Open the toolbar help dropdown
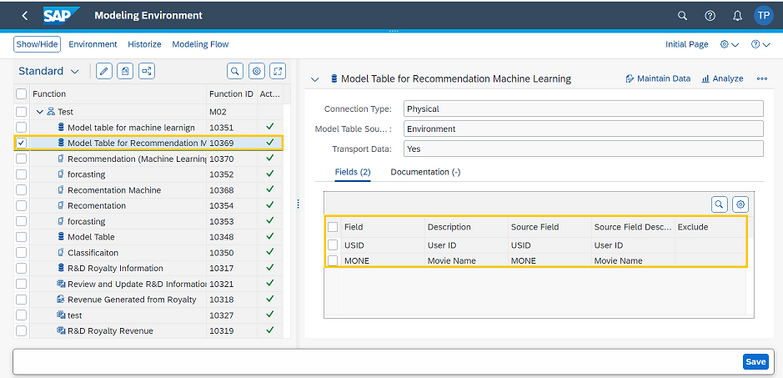This screenshot has height=378, width=783. [761, 44]
